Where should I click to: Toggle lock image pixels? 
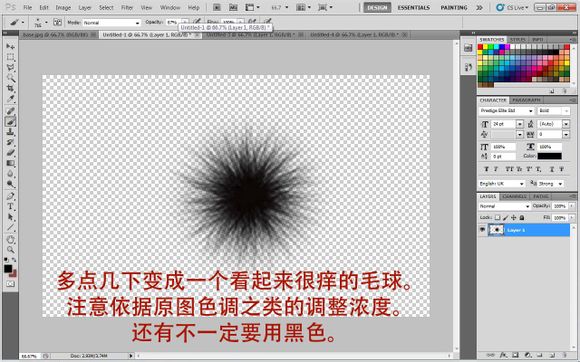click(x=506, y=218)
